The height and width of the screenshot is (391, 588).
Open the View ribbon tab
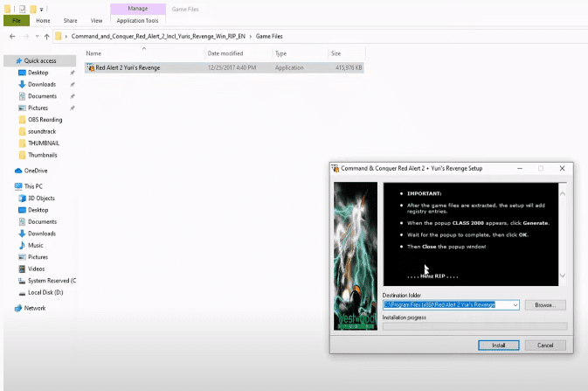click(96, 21)
